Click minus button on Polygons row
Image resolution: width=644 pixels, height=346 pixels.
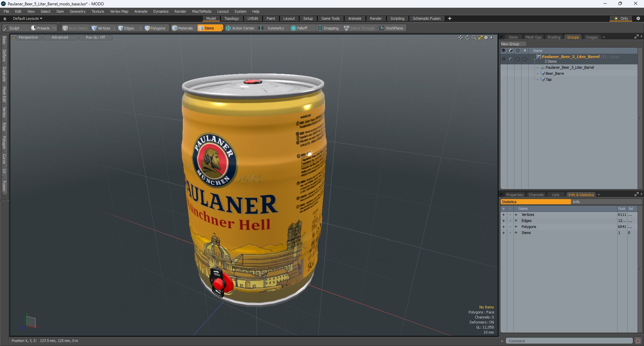510,227
